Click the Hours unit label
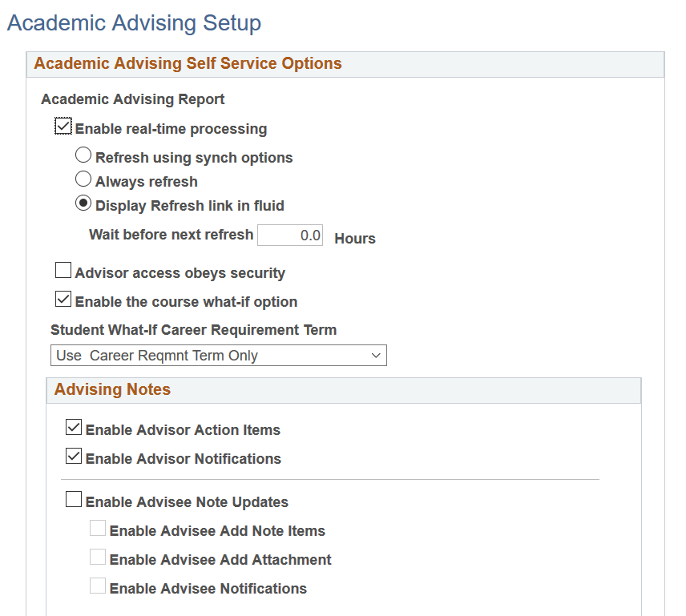 (355, 239)
